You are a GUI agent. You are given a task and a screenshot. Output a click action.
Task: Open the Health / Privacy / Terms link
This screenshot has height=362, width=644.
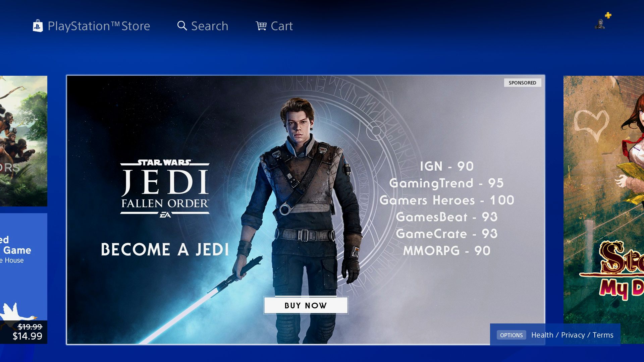572,335
